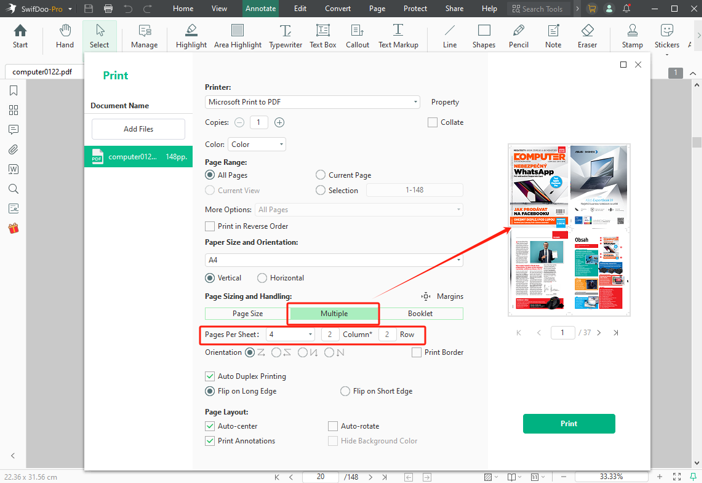Select the All Pages radio button
This screenshot has width=702, height=483.
point(210,175)
